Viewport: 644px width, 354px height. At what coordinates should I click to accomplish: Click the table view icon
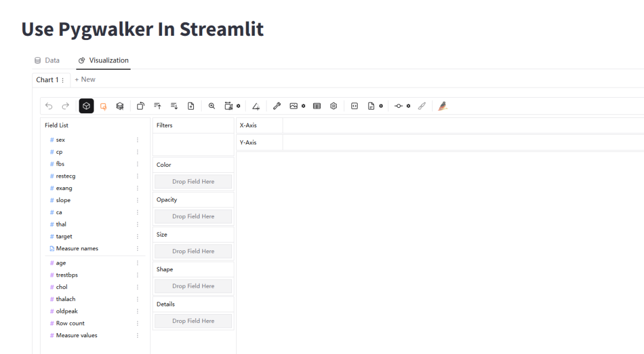(x=317, y=106)
